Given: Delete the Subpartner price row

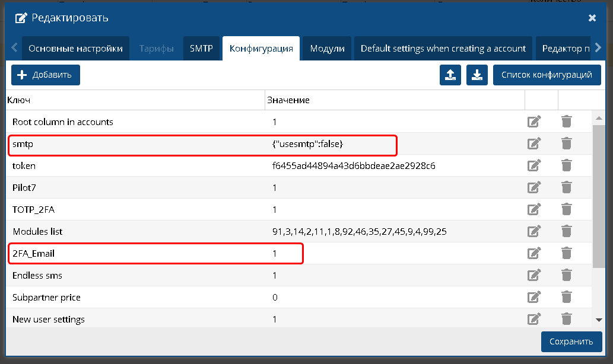Looking at the screenshot, I should 566,297.
